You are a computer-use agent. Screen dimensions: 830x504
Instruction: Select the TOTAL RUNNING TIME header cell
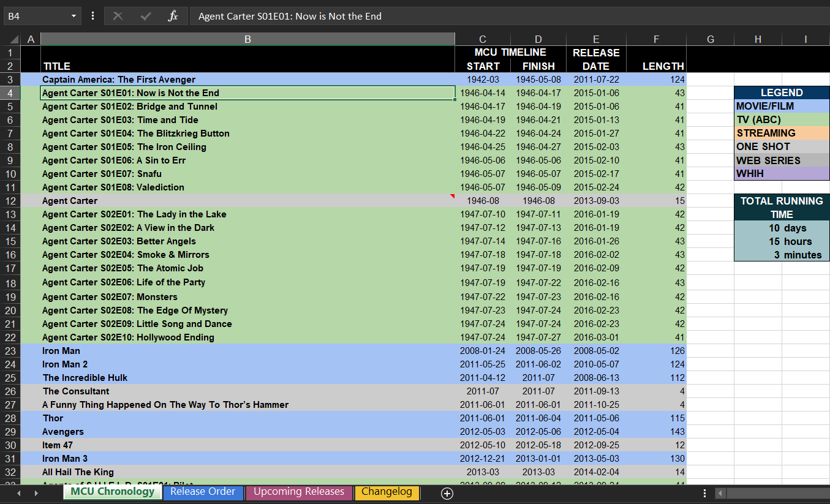click(x=782, y=208)
